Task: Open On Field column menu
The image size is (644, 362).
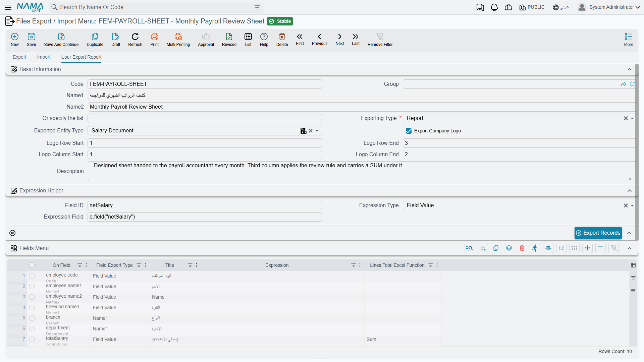Action: point(86,265)
